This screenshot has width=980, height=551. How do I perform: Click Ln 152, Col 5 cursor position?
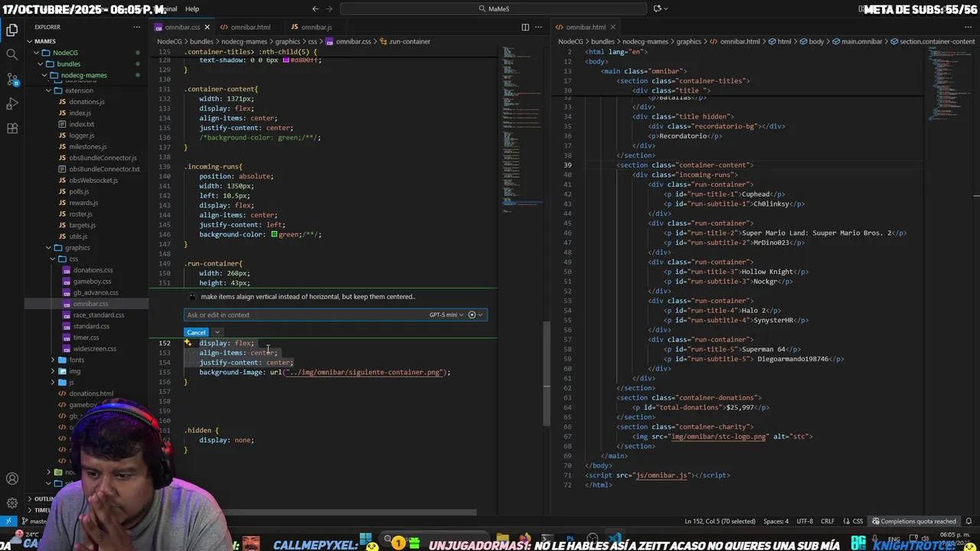pyautogui.click(x=720, y=521)
